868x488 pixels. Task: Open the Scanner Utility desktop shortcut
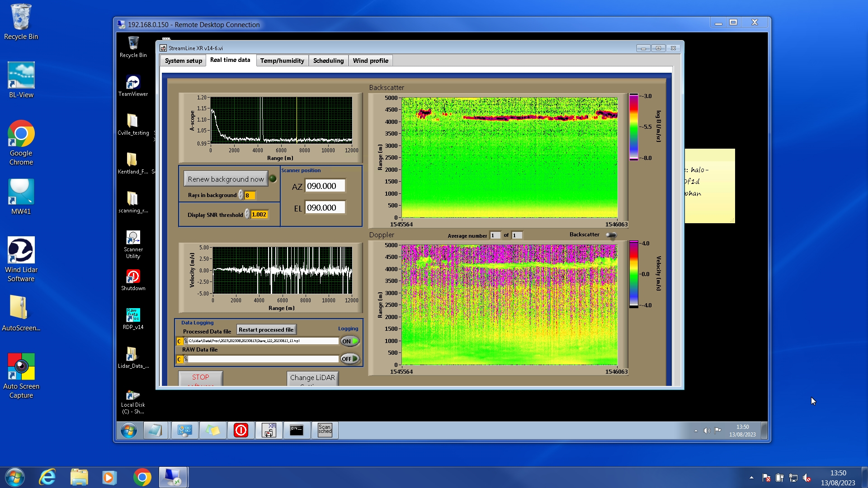pyautogui.click(x=133, y=239)
